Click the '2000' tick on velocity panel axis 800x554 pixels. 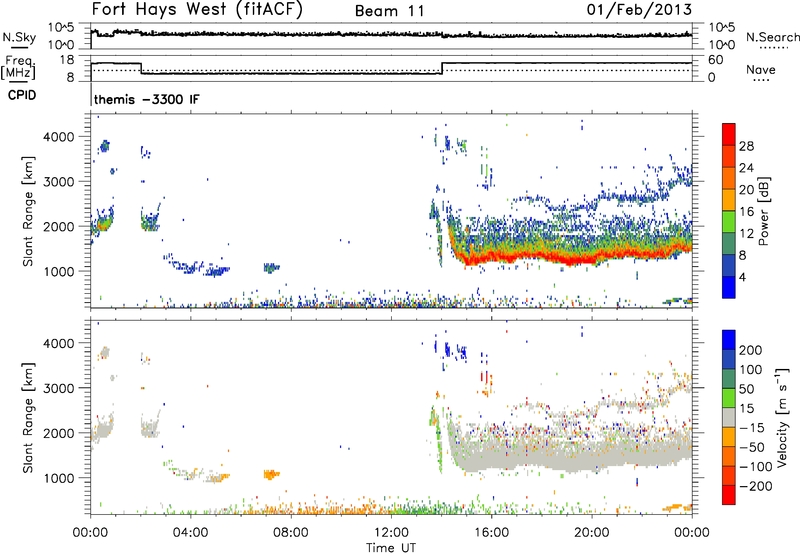click(59, 433)
